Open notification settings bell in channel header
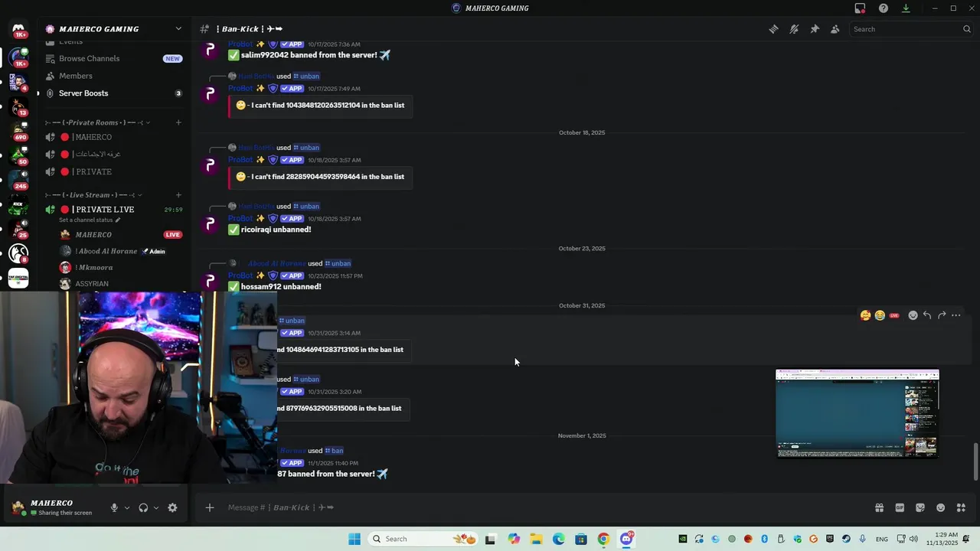The height and width of the screenshot is (551, 980). (x=794, y=29)
